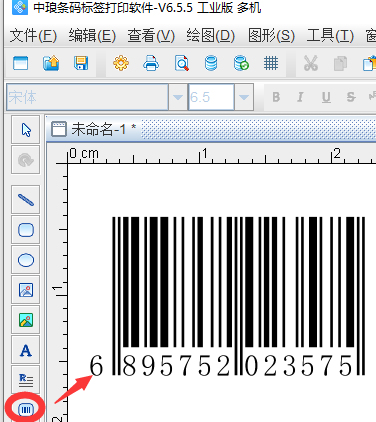Open a file with the folder icon
Viewport: 376px width, 422px height.
pyautogui.click(x=51, y=63)
